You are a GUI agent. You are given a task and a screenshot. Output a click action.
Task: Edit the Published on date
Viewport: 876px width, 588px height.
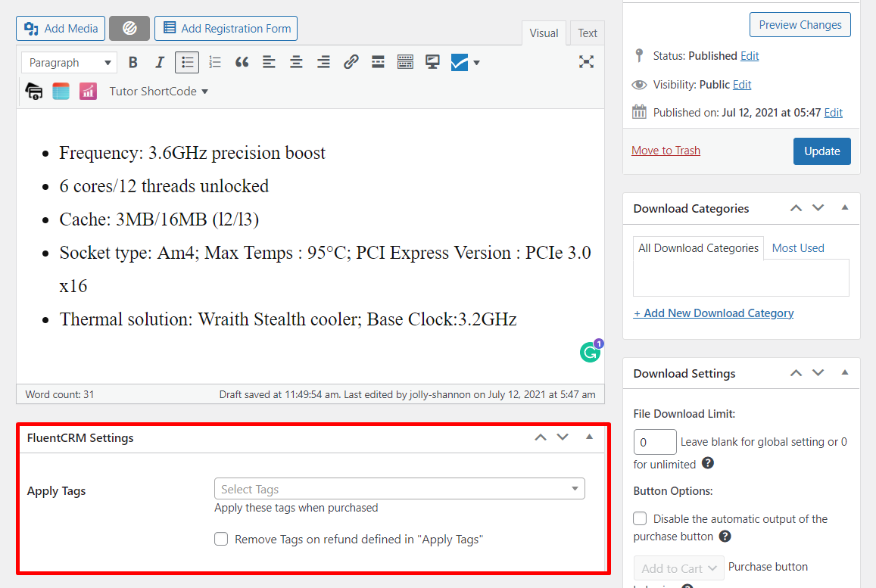pos(833,113)
